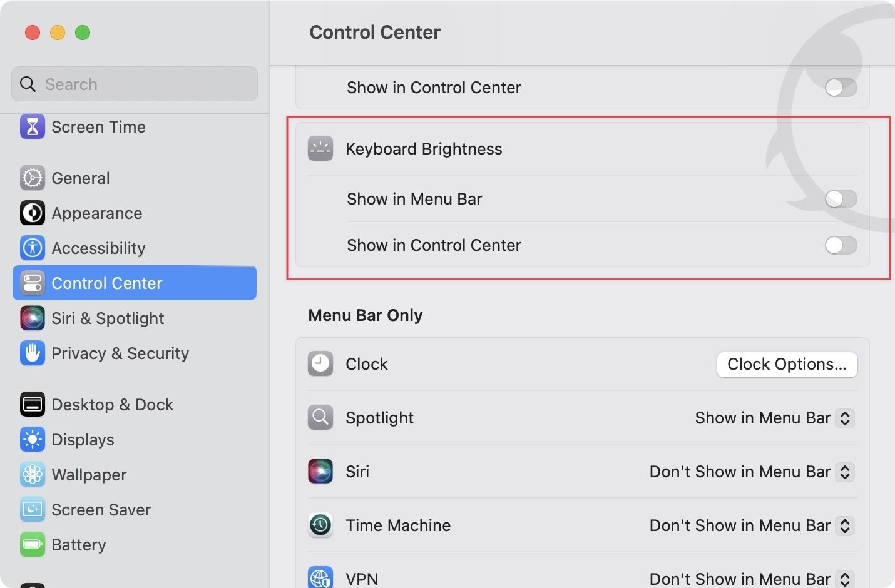
Task: Click the Displays sun icon in sidebar
Action: pos(33,440)
